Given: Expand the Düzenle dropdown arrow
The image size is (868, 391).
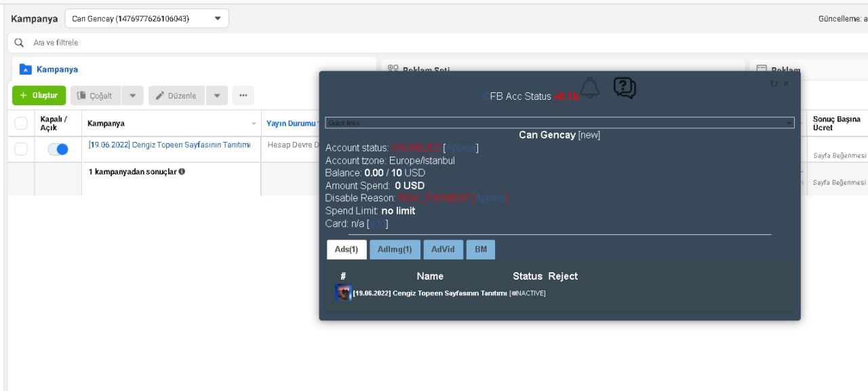Looking at the screenshot, I should (216, 96).
